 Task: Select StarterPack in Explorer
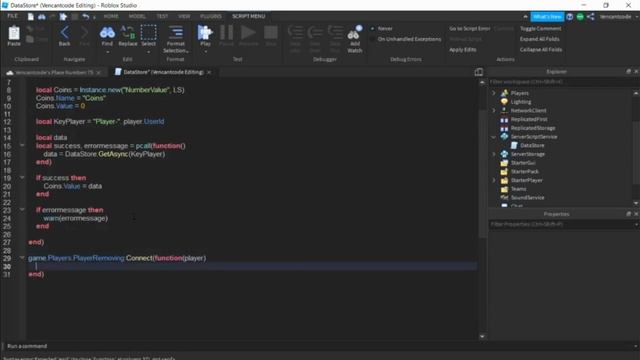[524, 171]
